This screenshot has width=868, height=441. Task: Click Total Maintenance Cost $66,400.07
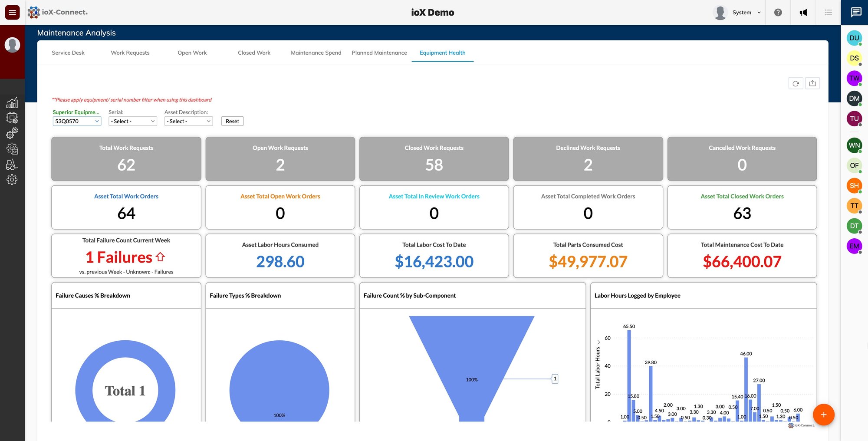point(742,262)
